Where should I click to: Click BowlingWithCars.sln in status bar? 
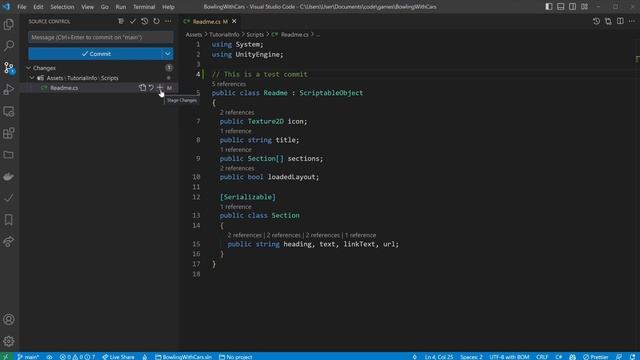(184, 357)
